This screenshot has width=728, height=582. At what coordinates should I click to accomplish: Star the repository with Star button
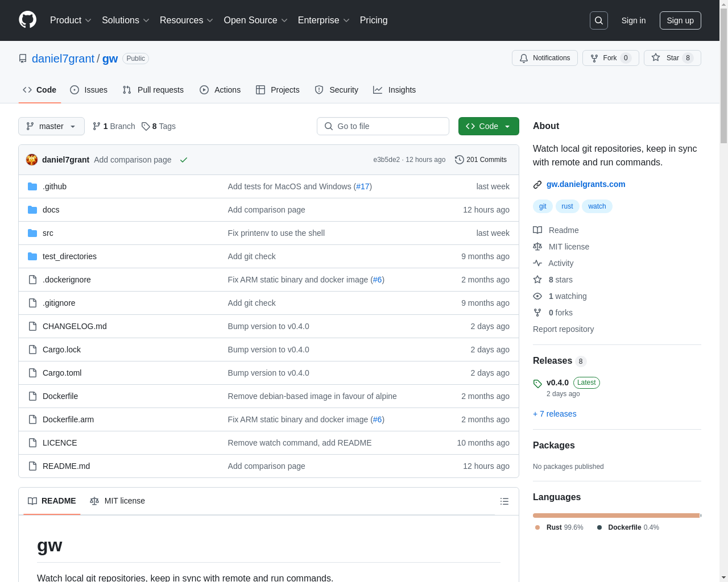(672, 58)
